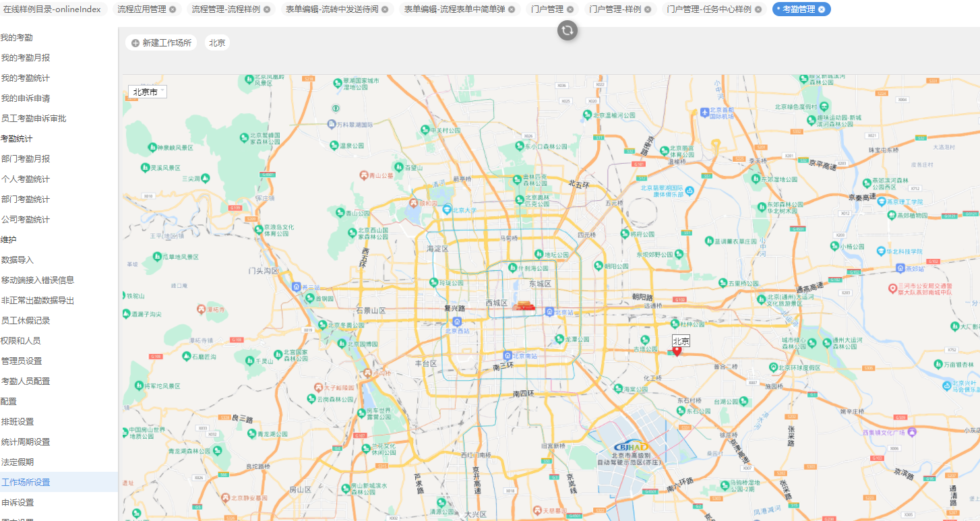
Task: Click the red 北京 location pin on the map
Action: click(677, 351)
